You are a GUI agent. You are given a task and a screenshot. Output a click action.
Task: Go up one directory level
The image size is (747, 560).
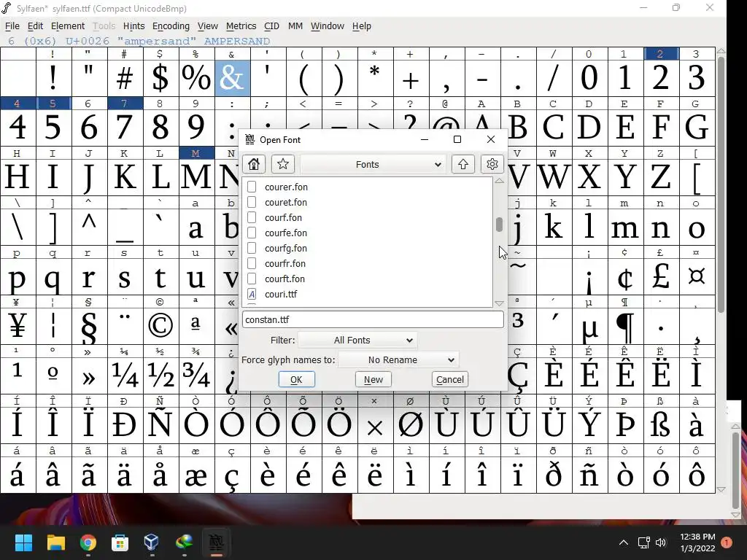pyautogui.click(x=462, y=164)
